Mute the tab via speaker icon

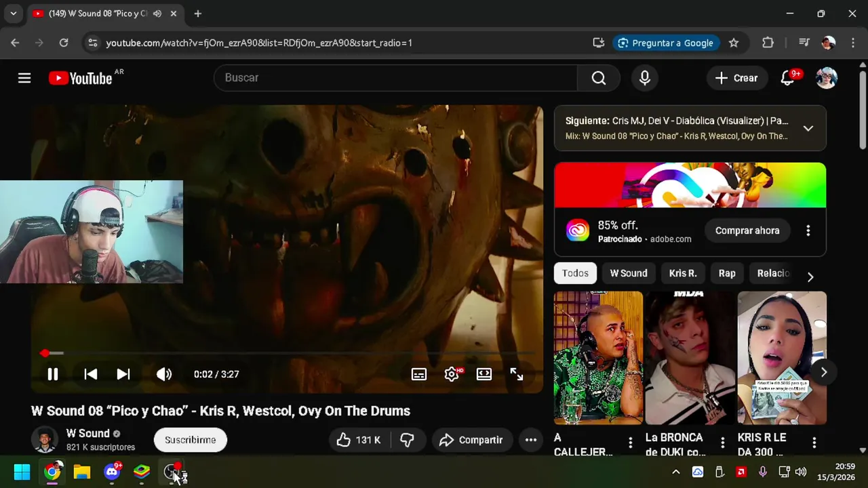pos(157,14)
